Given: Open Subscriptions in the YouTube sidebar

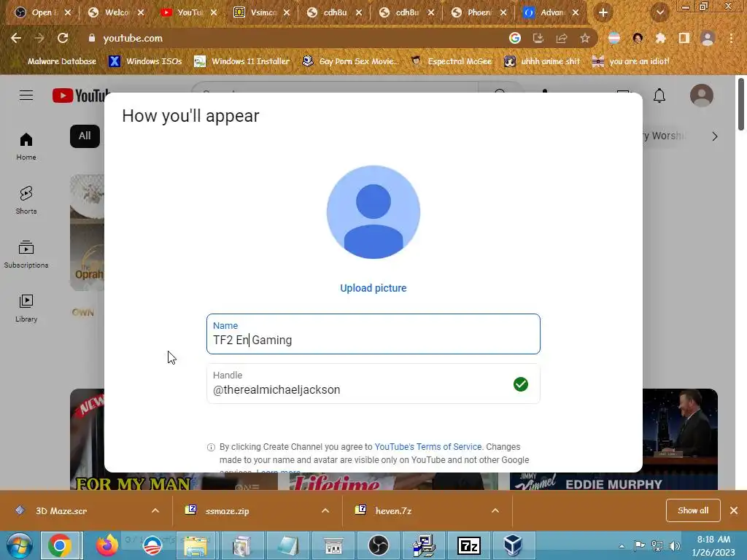Looking at the screenshot, I should 26,254.
